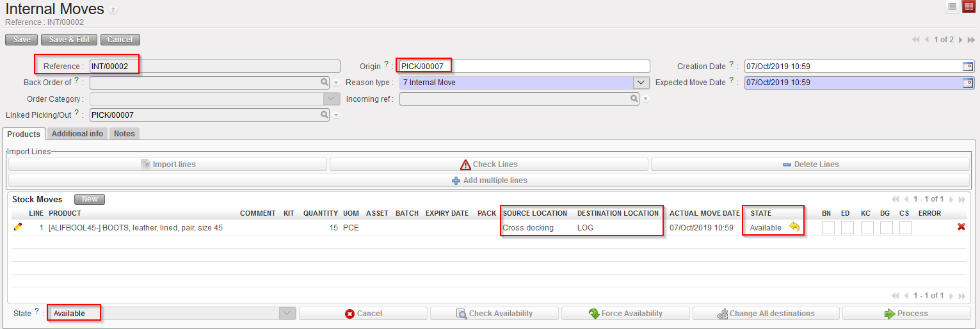The width and height of the screenshot is (980, 329).
Task: Previous page arrow below Stock Moves list
Action: click(906, 296)
